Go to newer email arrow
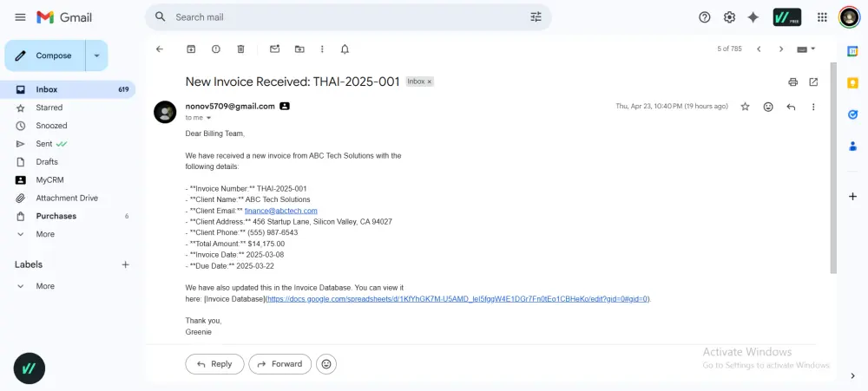 759,49
